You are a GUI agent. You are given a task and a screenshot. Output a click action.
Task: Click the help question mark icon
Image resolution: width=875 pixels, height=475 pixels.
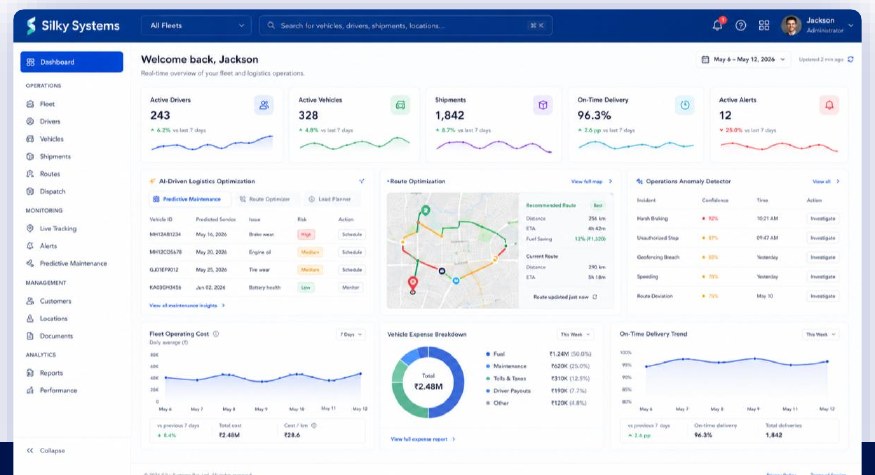(x=741, y=25)
